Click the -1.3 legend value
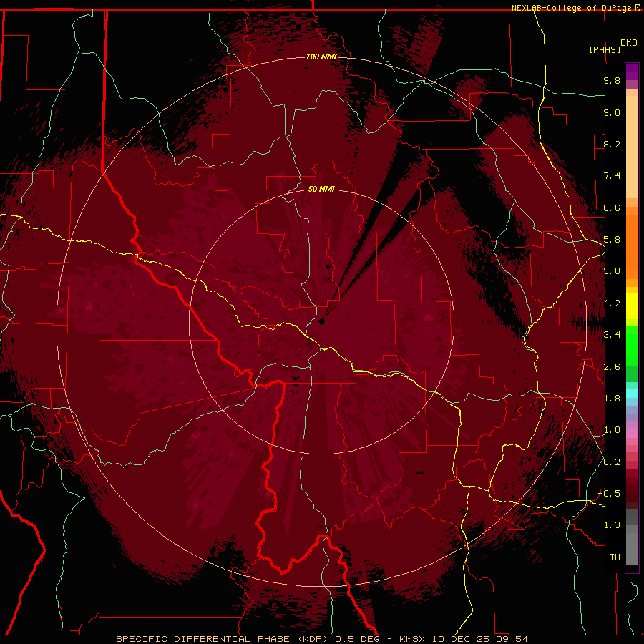This screenshot has height=644, width=644. 610,525
